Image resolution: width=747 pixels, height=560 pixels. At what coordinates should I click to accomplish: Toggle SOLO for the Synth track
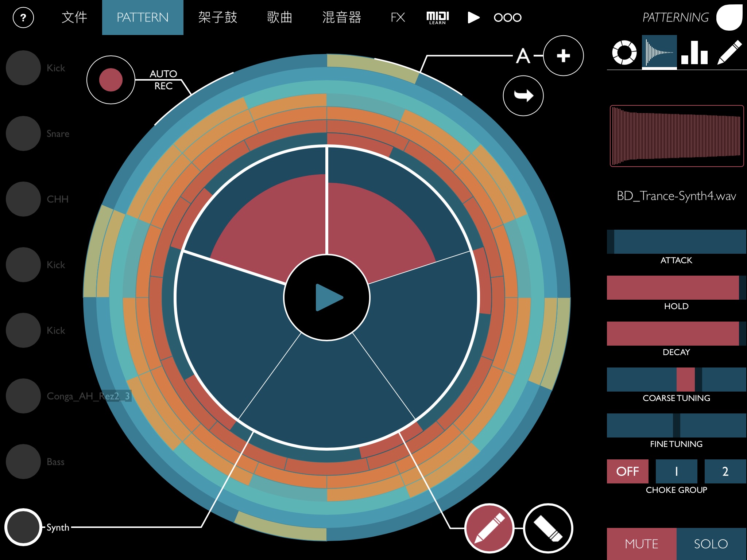tap(711, 544)
